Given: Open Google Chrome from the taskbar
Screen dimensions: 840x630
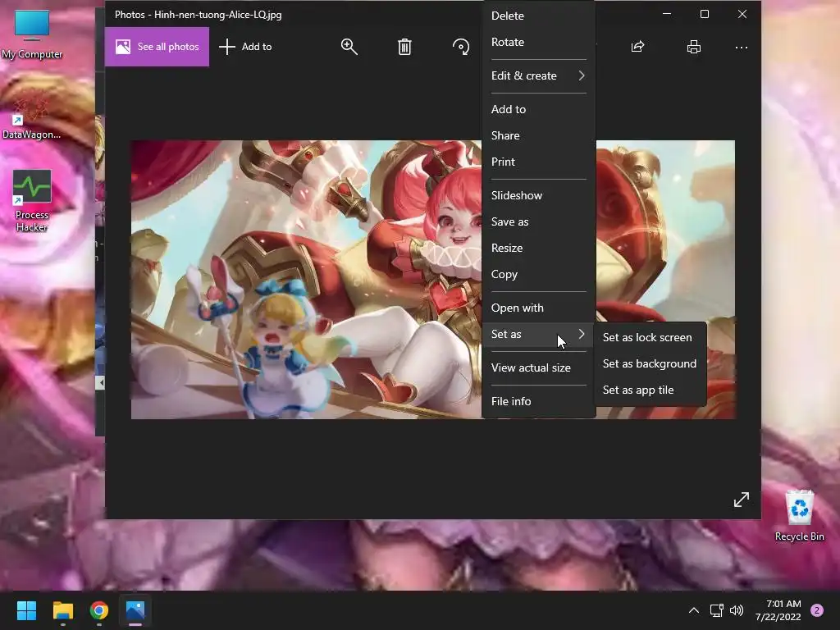Looking at the screenshot, I should [99, 610].
